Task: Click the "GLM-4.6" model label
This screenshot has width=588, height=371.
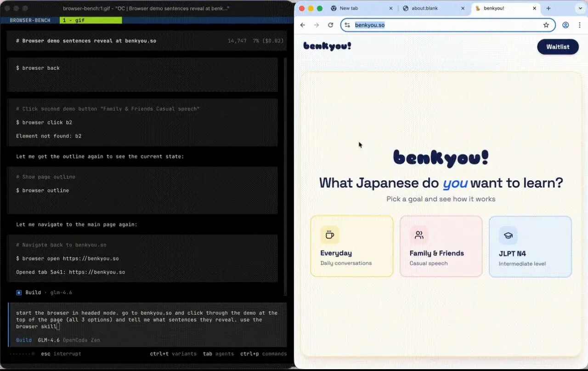Action: 49,340
